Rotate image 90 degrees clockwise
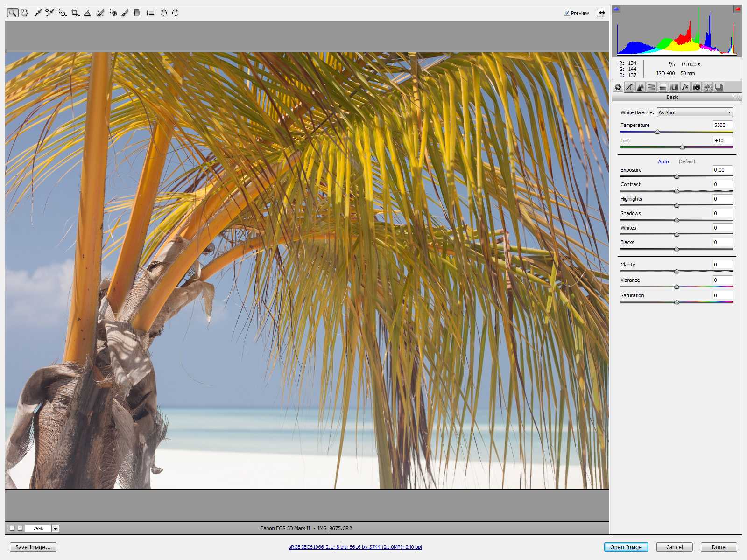Viewport: 747px width, 560px height. [176, 13]
